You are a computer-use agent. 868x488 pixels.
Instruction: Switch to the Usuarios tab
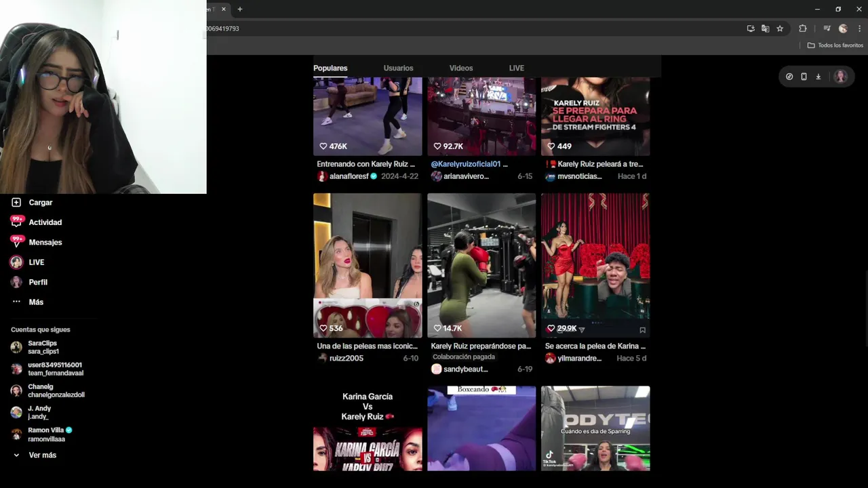[398, 68]
